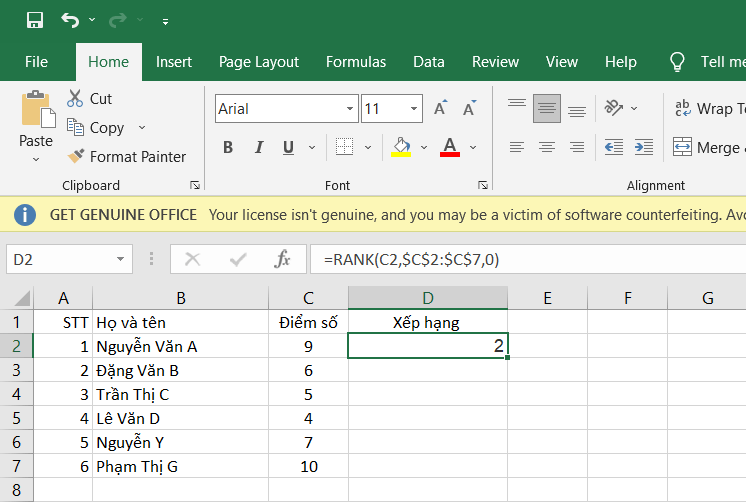Viewport: 746px width, 502px height.
Task: Increase indent icon
Action: pos(644,148)
